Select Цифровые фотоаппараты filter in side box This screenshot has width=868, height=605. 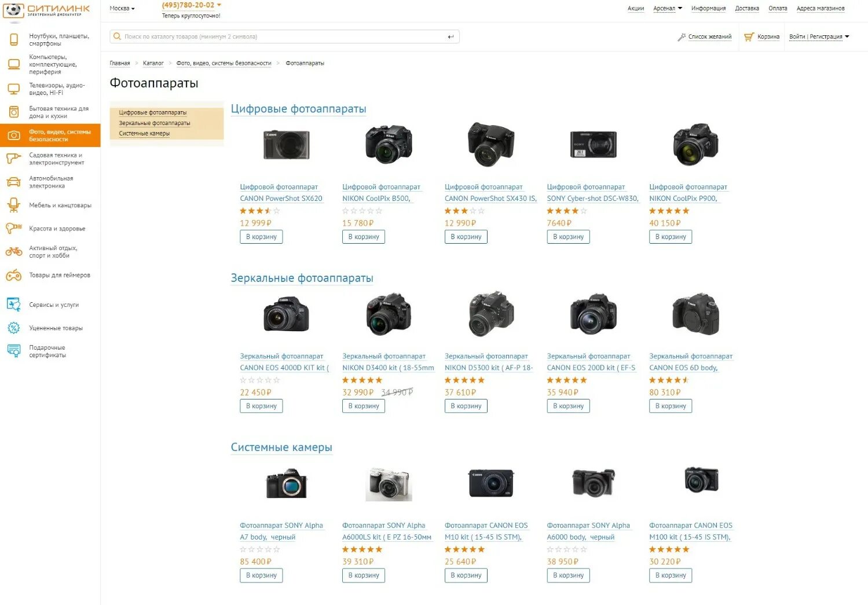tap(153, 113)
